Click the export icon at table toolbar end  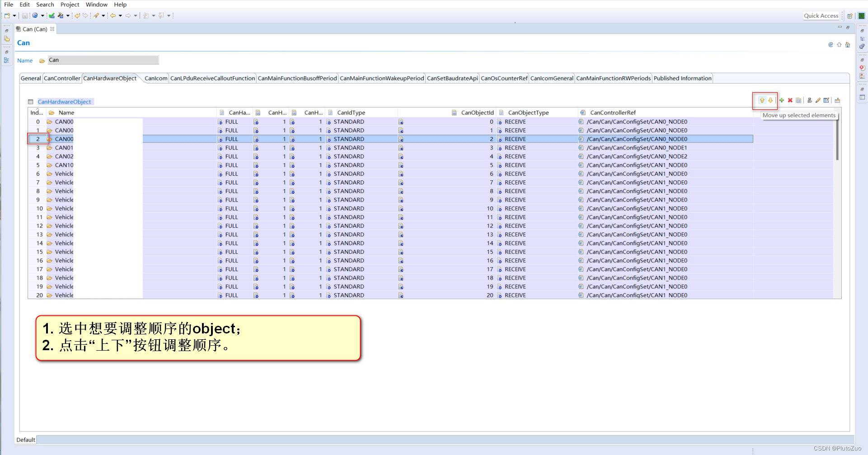837,100
